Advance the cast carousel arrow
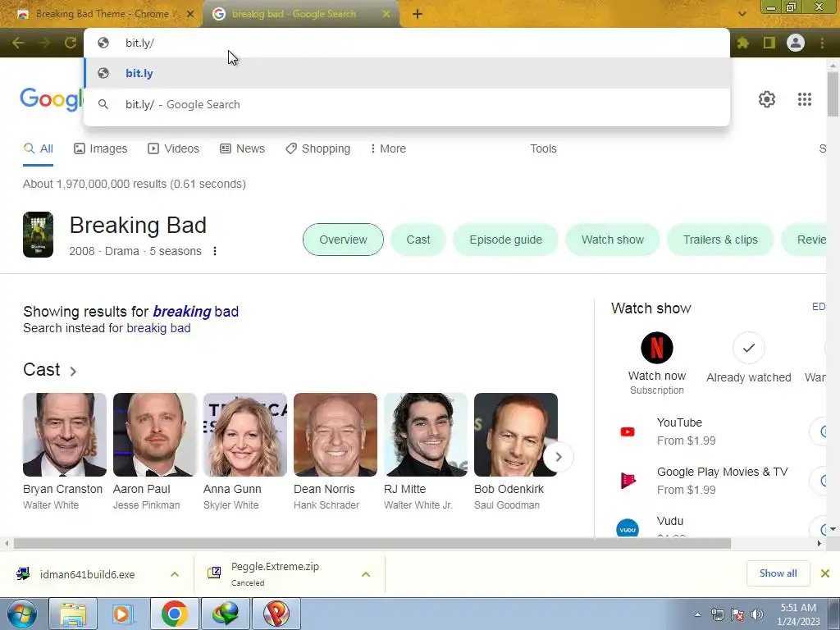The image size is (840, 630). [558, 457]
